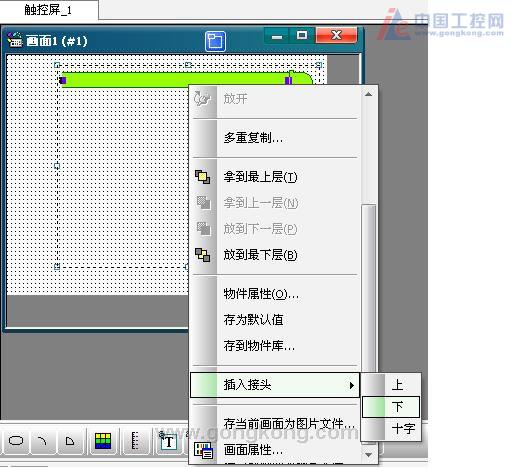Click the 画面1 window title icon
Viewport: 513px width, 468px height.
pyautogui.click(x=15, y=41)
